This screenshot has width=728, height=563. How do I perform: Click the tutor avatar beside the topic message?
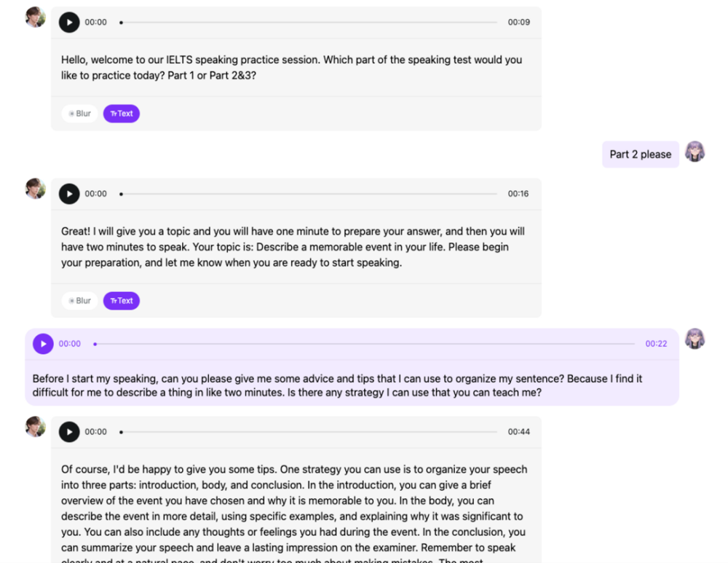tap(36, 189)
